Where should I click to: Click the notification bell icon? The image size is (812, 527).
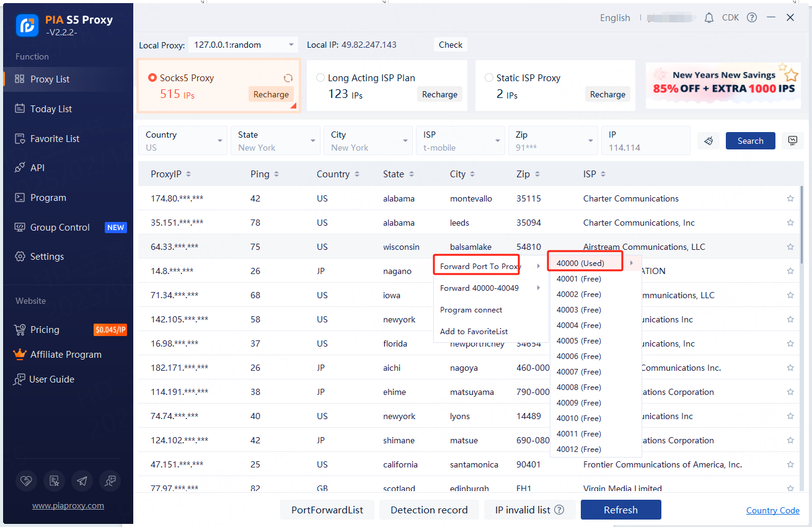tap(709, 18)
